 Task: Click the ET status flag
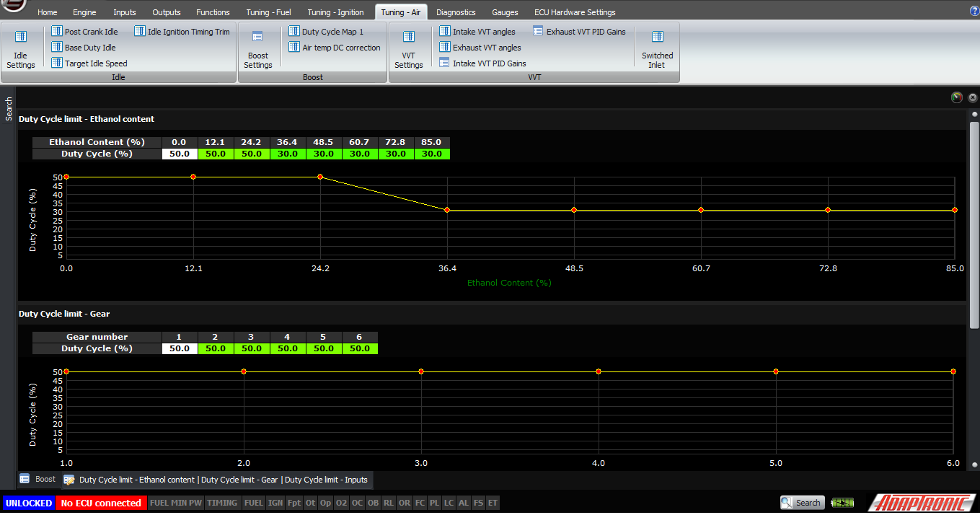tap(493, 503)
